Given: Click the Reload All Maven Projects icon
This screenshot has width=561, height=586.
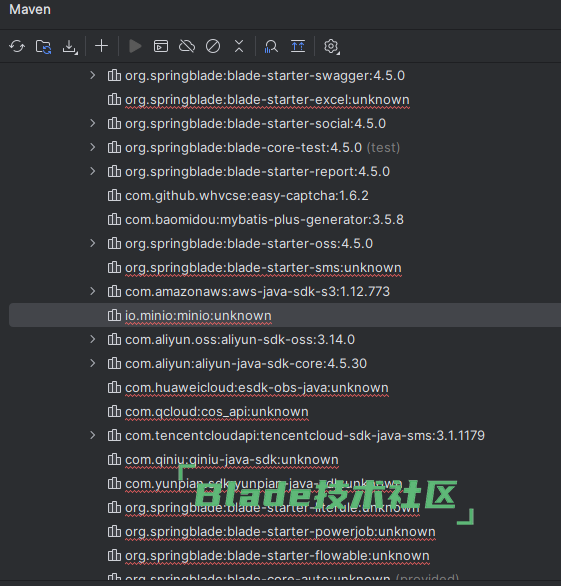Looking at the screenshot, I should tap(17, 46).
